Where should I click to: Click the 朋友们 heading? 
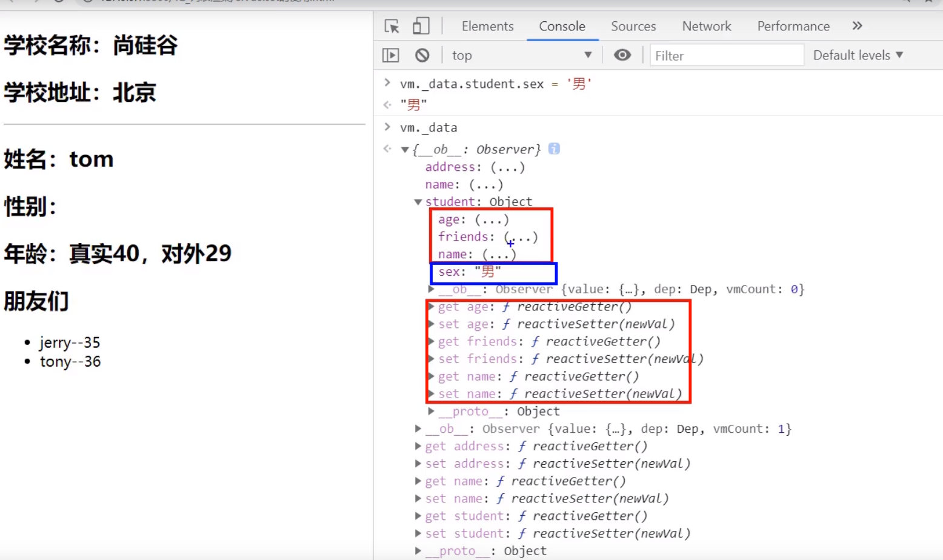pyautogui.click(x=36, y=301)
